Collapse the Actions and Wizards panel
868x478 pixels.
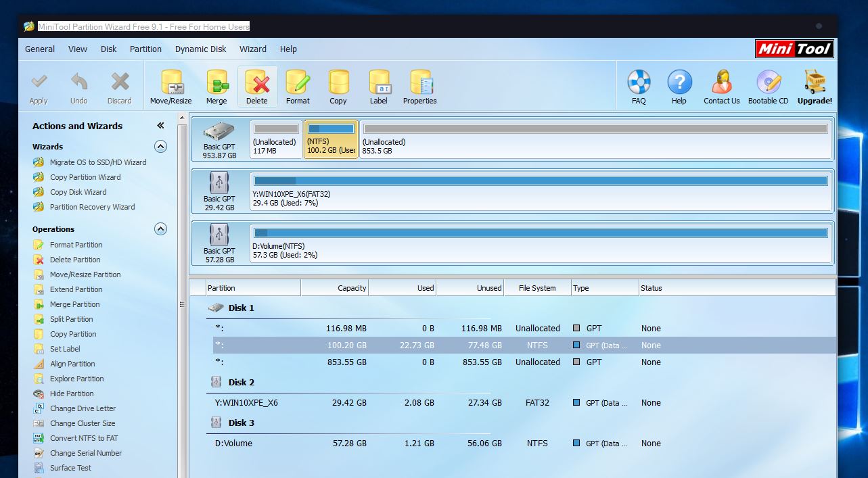pos(160,126)
